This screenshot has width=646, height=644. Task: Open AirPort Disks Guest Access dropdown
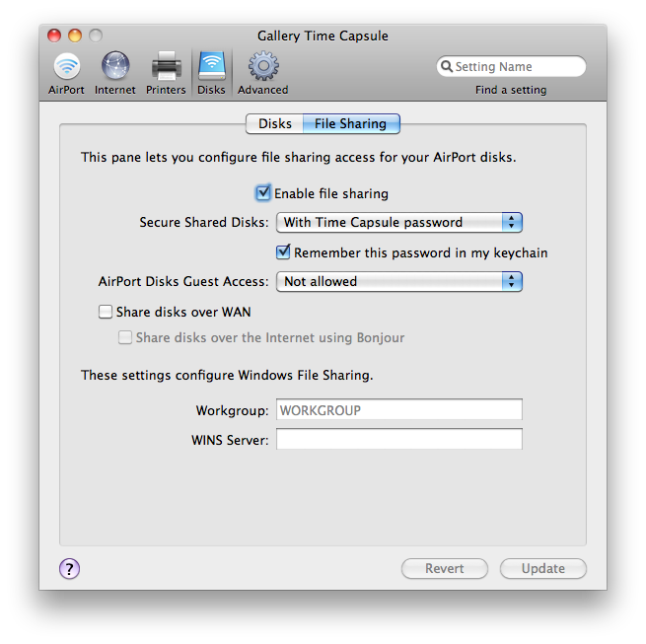pyautogui.click(x=399, y=281)
